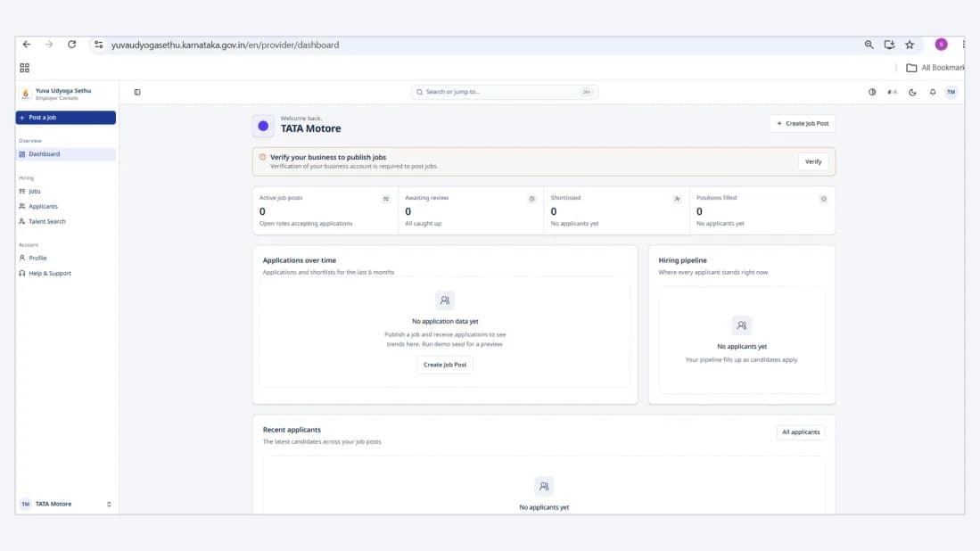Click the Awaiting review clock icon
This screenshot has height=551, width=980.
[x=531, y=199]
